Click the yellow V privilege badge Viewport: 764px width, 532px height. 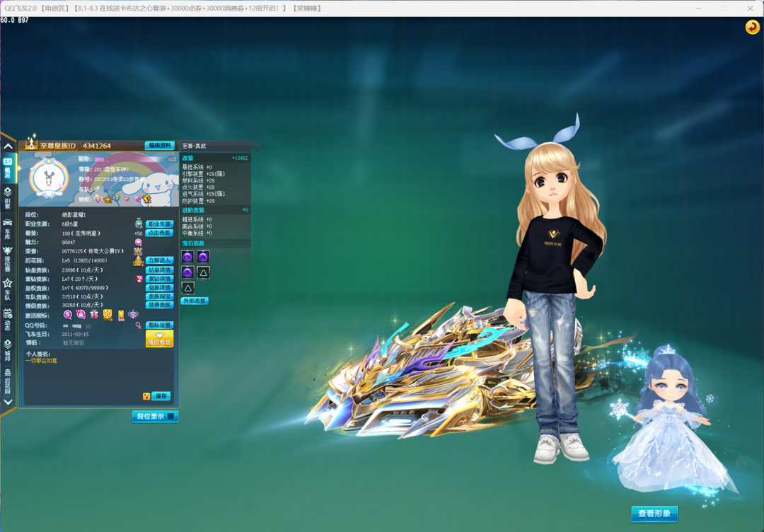[x=146, y=199]
